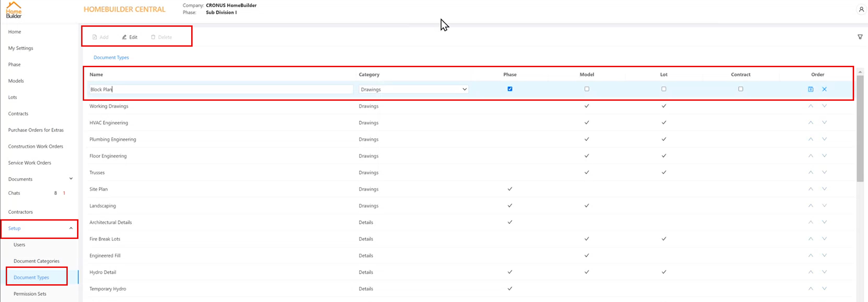Click the Delete toolbar button
This screenshot has width=868, height=302.
[x=161, y=37]
